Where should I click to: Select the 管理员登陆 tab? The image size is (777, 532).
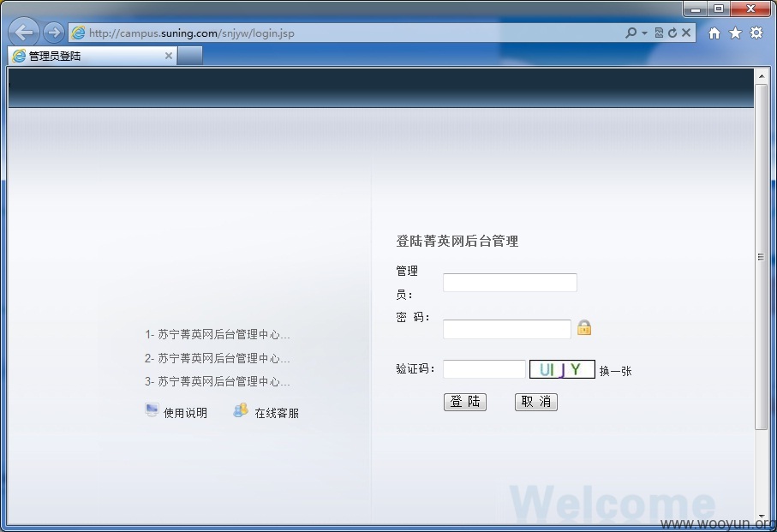(x=92, y=56)
